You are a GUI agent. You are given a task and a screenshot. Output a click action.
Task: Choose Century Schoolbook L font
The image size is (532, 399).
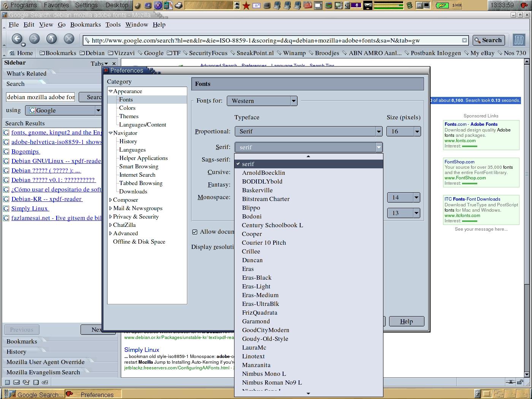tap(309, 225)
